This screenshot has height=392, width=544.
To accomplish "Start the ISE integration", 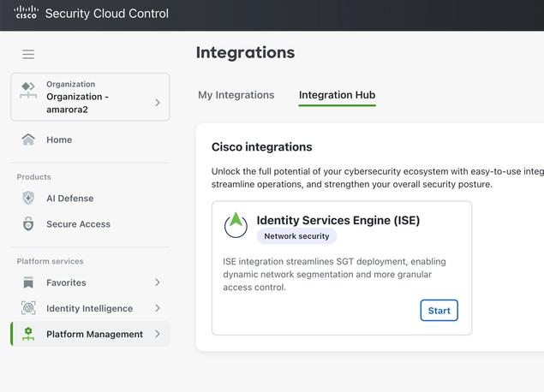I will coord(439,310).
